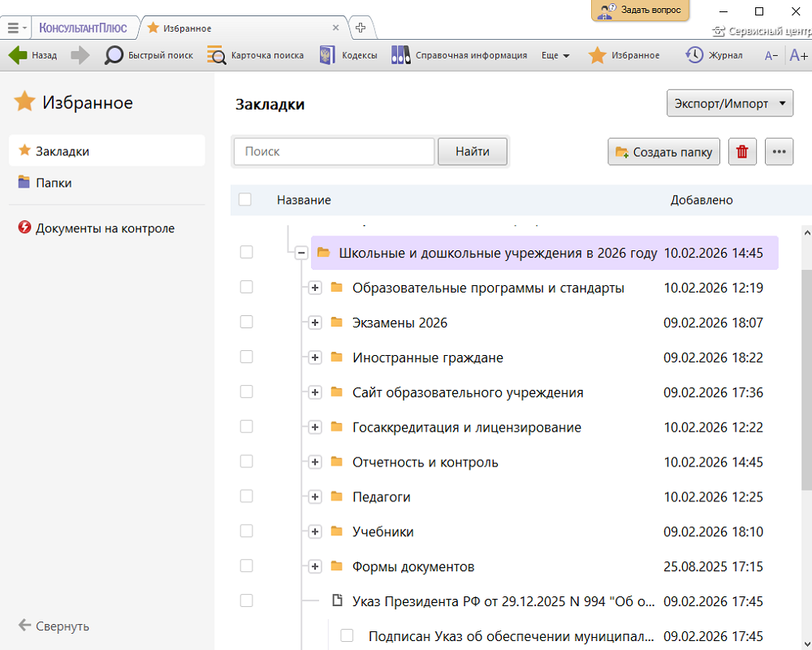
Task: Open the Journal clock icon
Action: (694, 55)
